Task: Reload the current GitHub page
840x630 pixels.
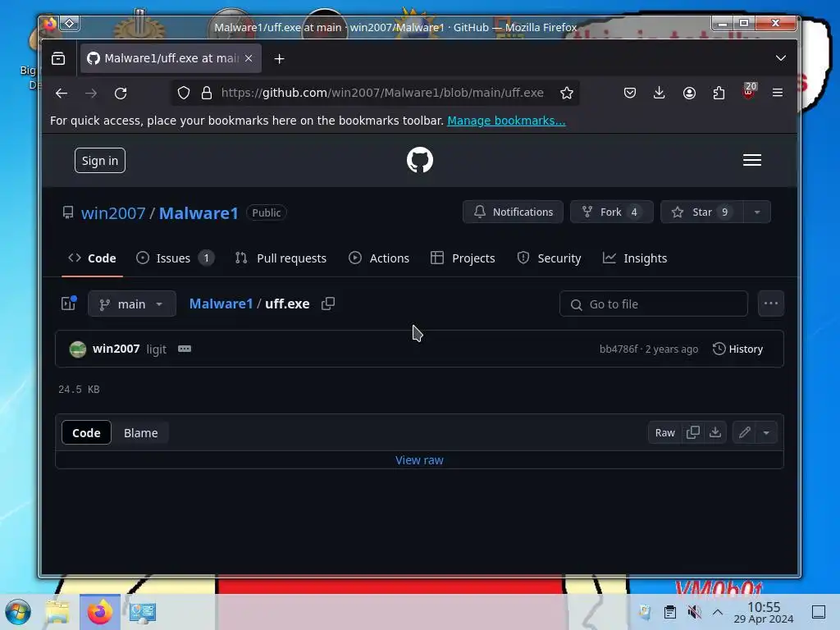Action: [121, 94]
